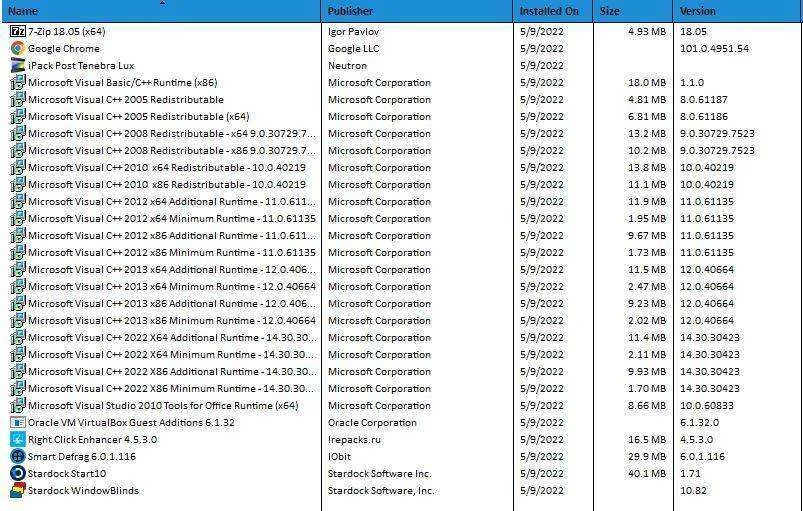Click the 6.1.32.0 version value

click(x=700, y=422)
